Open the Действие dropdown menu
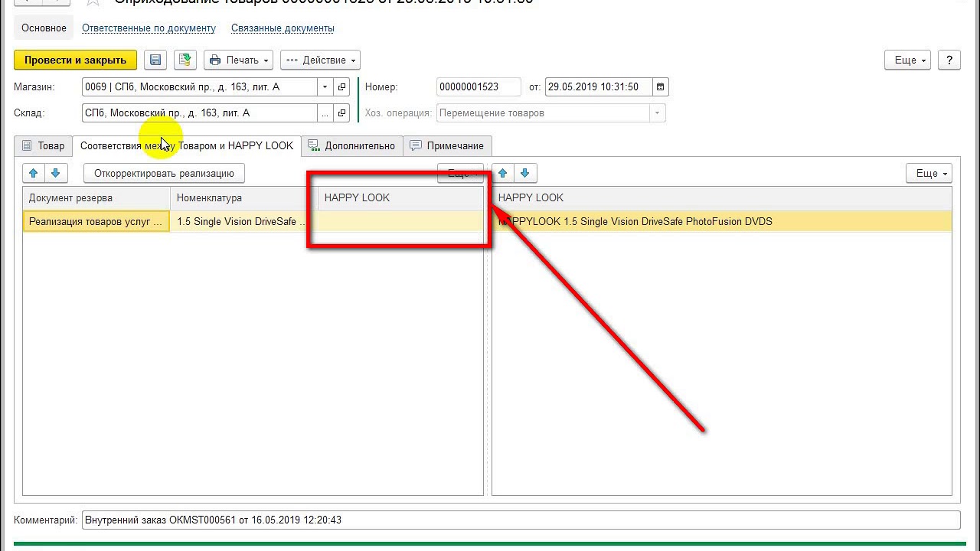Viewport: 980px width, 551px height. [320, 60]
